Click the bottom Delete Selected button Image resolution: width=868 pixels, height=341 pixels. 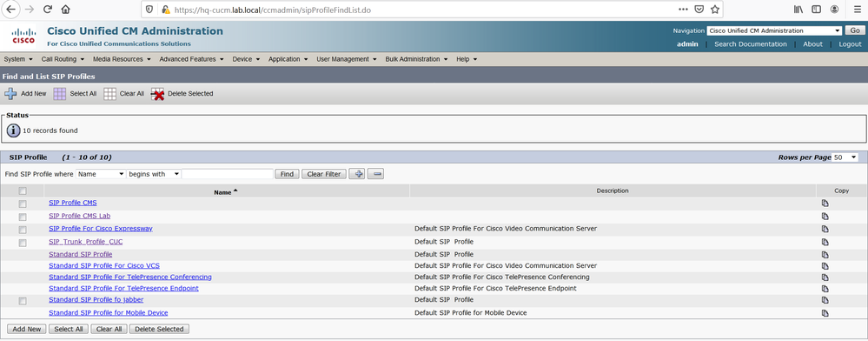coord(159,330)
